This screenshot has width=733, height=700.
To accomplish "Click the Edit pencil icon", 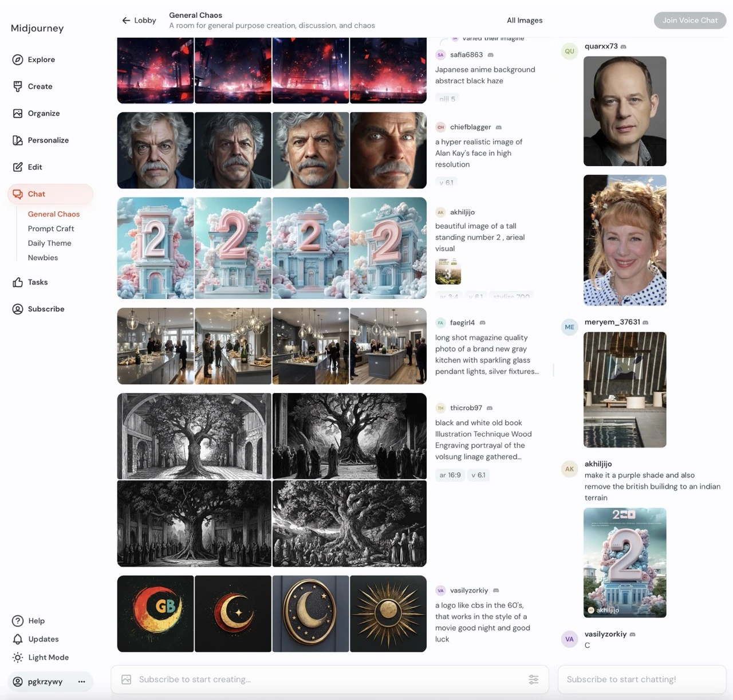I will [18, 167].
